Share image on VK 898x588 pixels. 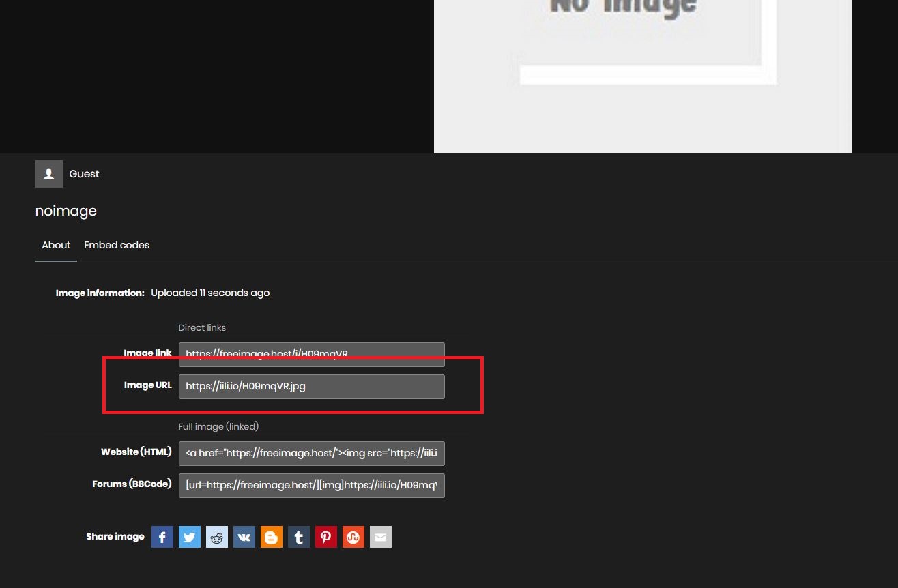click(244, 537)
